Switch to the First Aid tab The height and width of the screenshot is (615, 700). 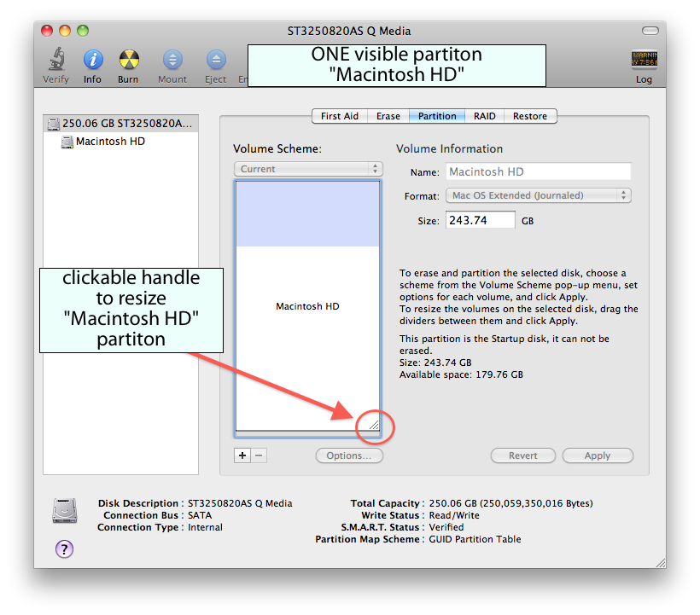click(x=339, y=116)
